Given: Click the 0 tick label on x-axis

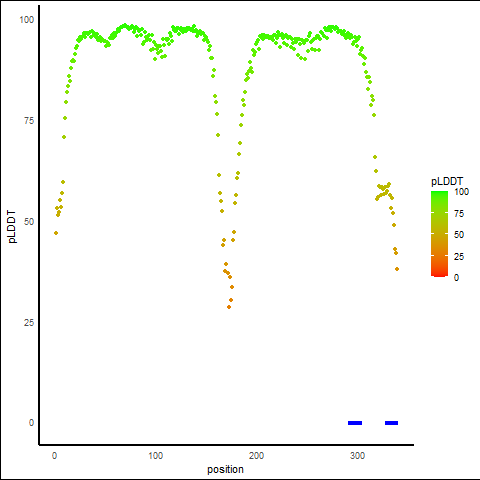Looking at the screenshot, I should 55,456.
